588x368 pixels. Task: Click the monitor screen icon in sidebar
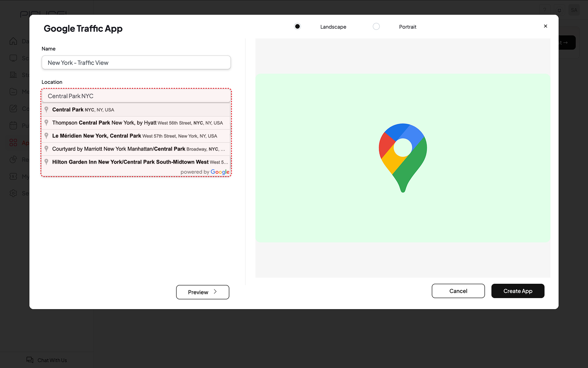[x=13, y=58]
